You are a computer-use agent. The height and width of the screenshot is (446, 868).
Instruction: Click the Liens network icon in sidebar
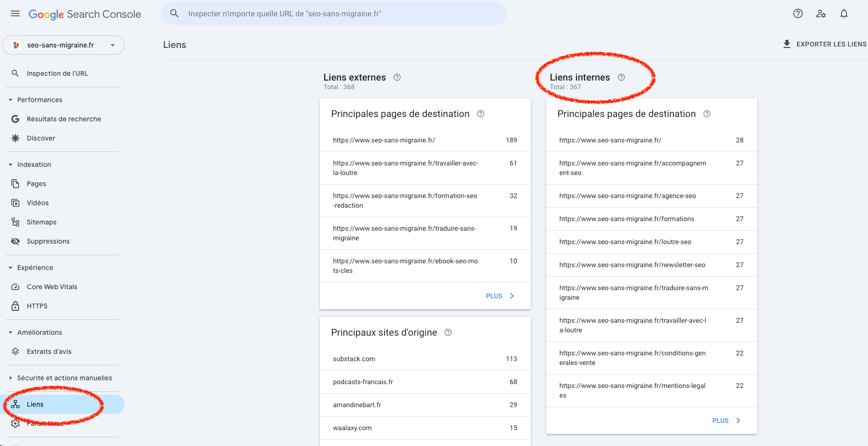coord(15,404)
